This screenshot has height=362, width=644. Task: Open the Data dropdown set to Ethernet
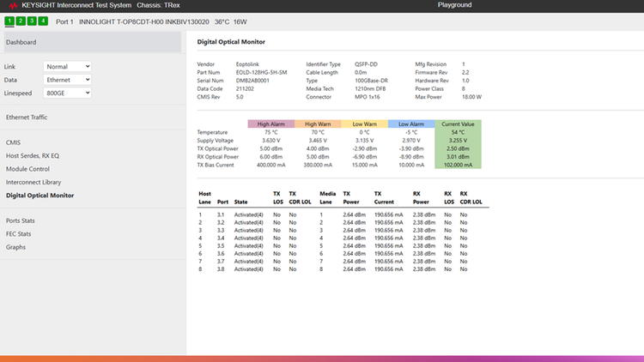(x=67, y=80)
